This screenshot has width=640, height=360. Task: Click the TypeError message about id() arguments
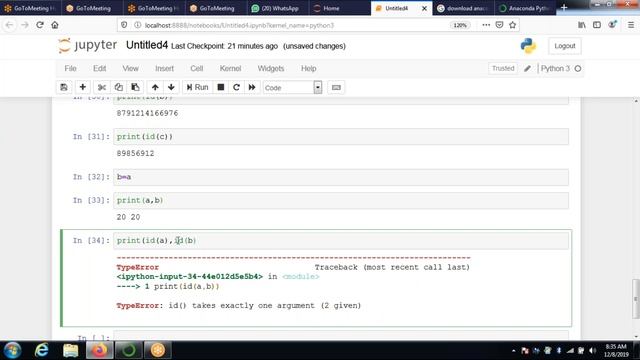[239, 305]
